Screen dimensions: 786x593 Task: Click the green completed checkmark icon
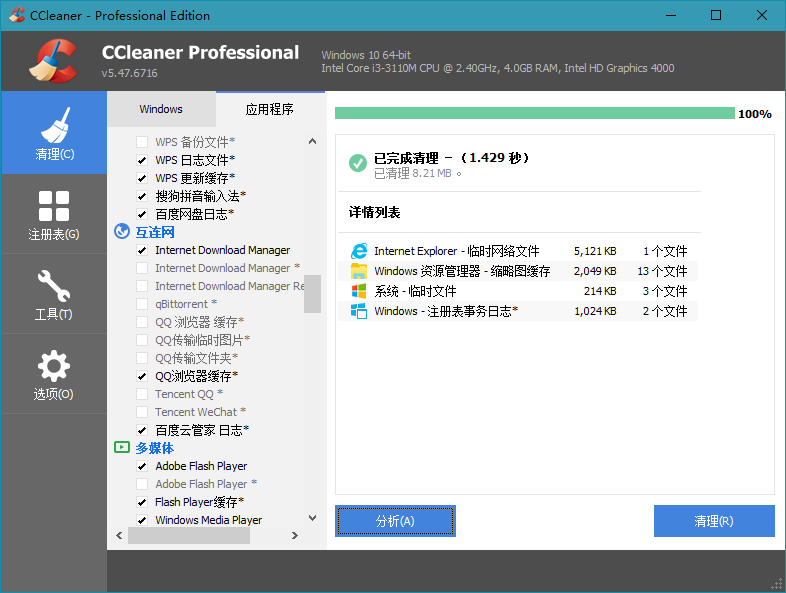[357, 163]
